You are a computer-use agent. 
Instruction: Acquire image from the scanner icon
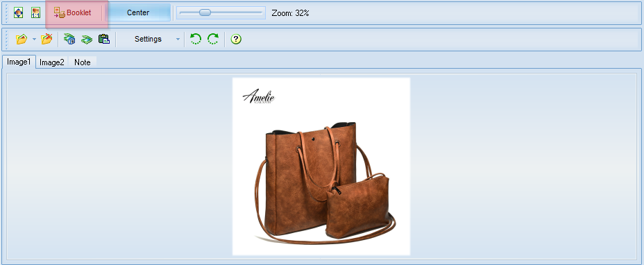click(x=87, y=39)
